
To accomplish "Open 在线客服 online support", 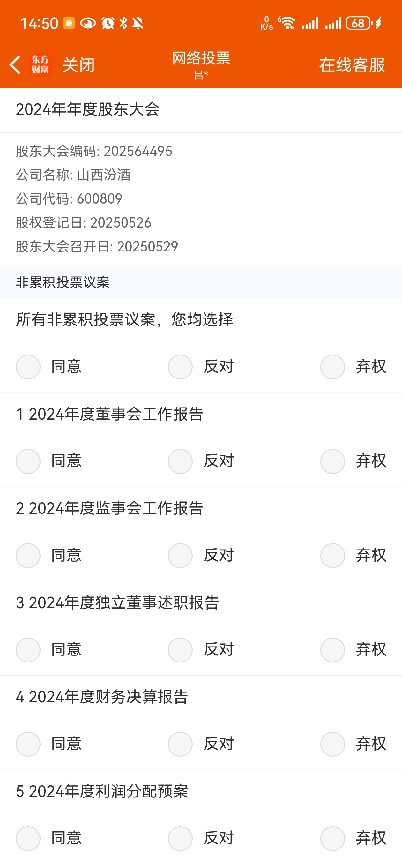I will [352, 65].
